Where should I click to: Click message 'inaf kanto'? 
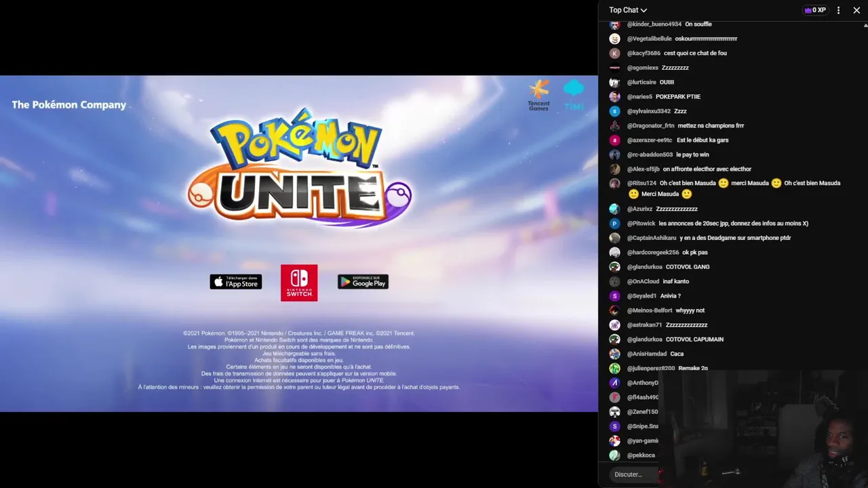pyautogui.click(x=675, y=281)
